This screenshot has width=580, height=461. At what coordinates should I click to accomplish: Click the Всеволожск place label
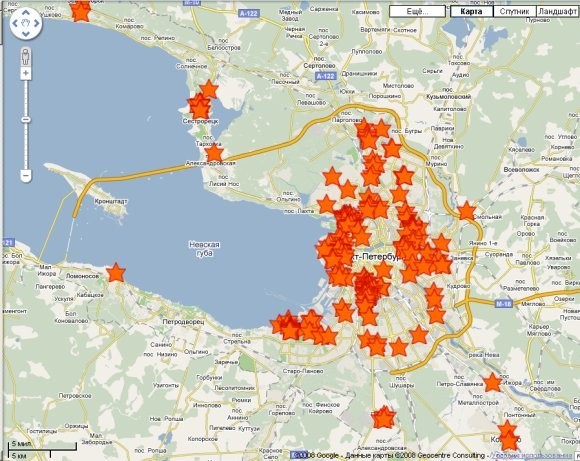[x=522, y=169]
